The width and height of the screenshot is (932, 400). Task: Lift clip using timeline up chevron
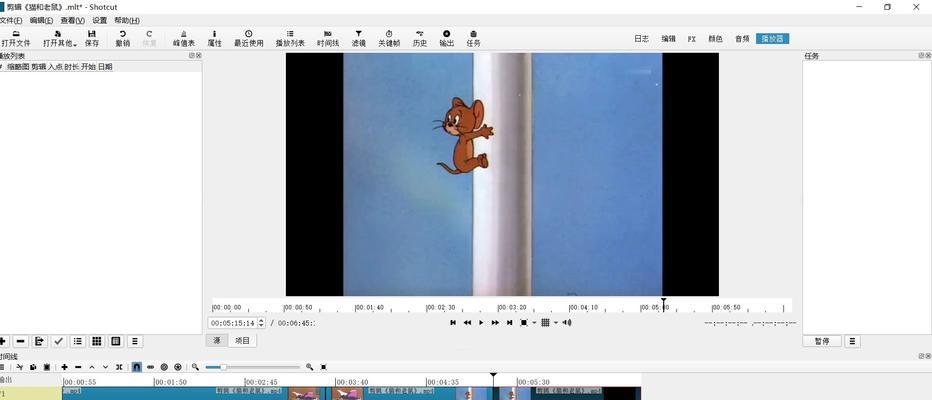pyautogui.click(x=92, y=367)
